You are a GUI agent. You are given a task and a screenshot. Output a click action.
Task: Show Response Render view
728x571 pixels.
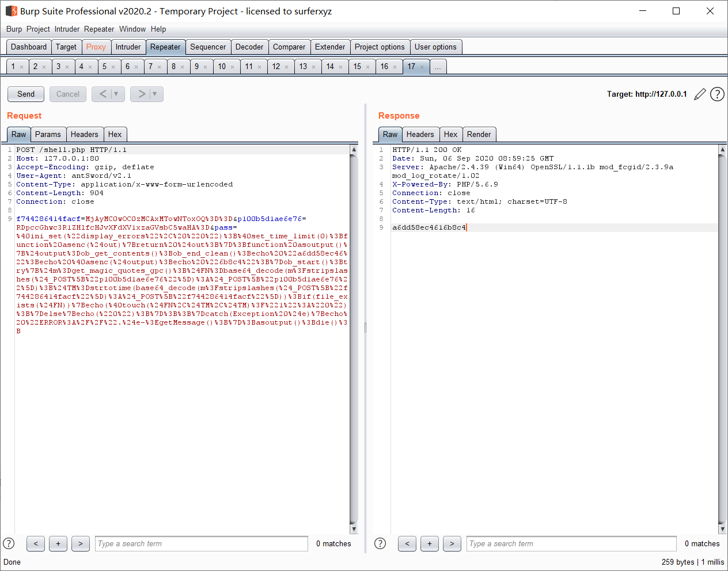(479, 135)
